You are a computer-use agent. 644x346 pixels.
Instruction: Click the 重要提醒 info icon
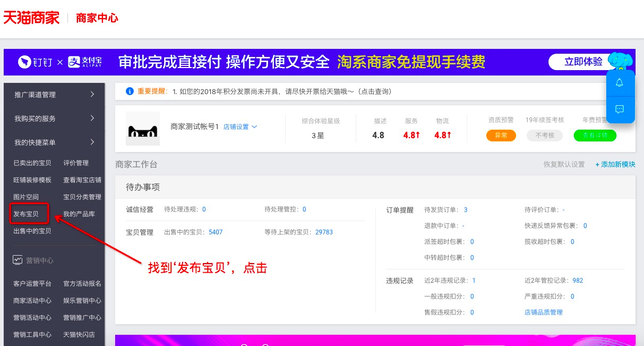130,91
